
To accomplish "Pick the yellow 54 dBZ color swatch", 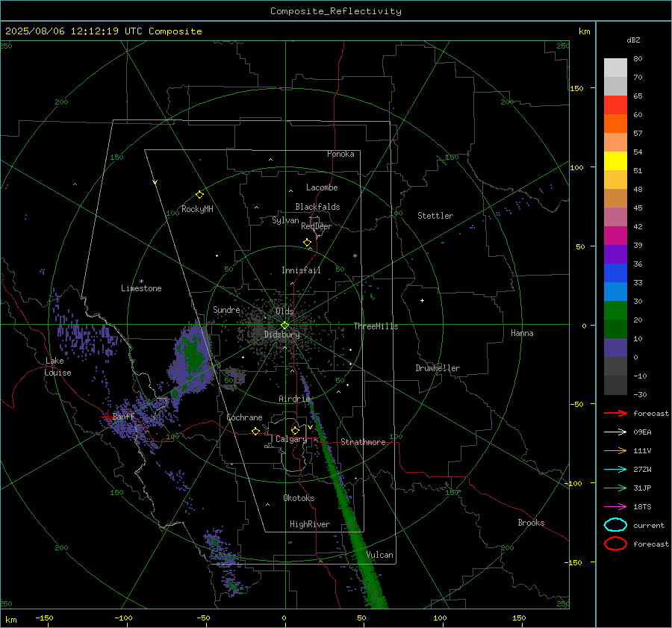I will click(615, 161).
